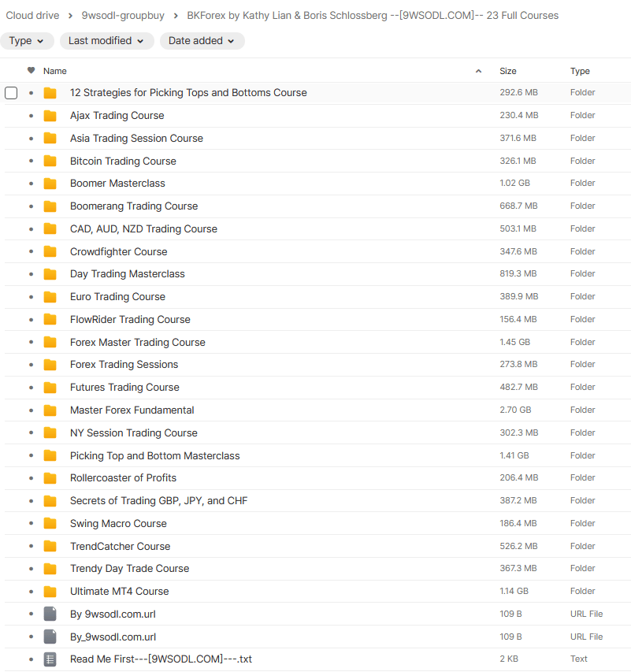Viewport: 631px width, 672px height.
Task: Expand the Last modified filter dropdown
Action: (106, 41)
